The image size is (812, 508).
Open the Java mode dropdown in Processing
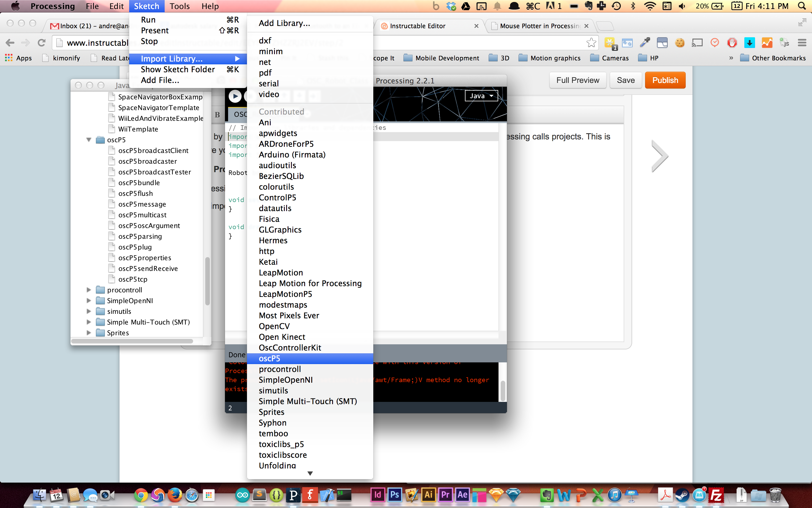click(481, 96)
